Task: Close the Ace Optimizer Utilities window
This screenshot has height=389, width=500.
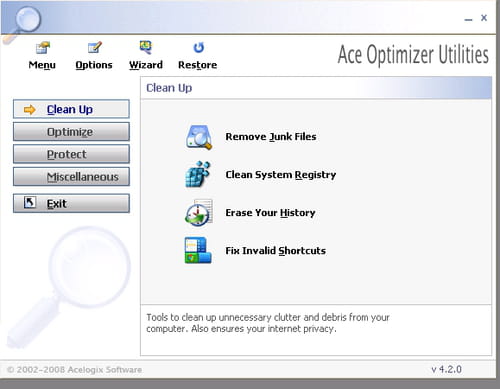Action: 484,18
